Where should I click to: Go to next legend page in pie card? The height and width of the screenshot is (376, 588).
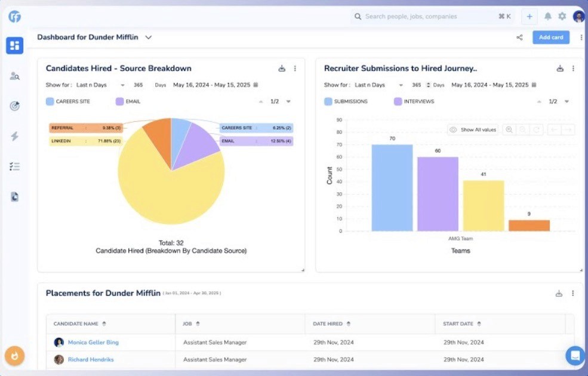coord(288,101)
